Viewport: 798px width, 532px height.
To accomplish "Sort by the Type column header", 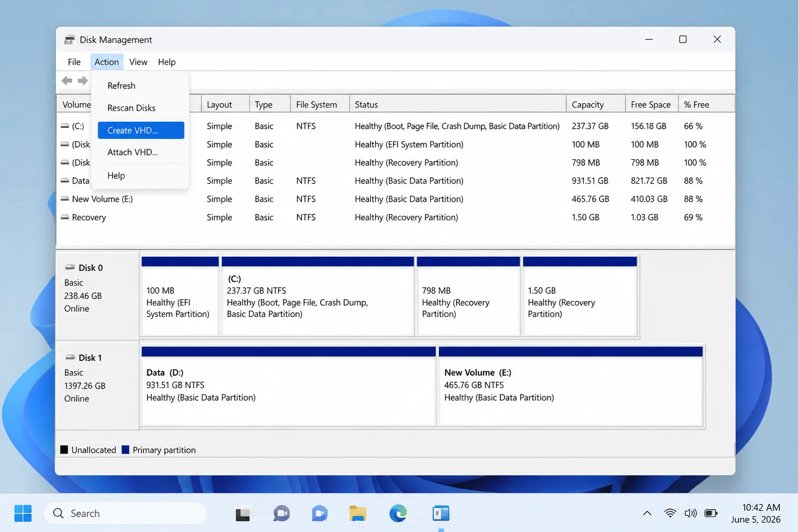I will (270, 104).
